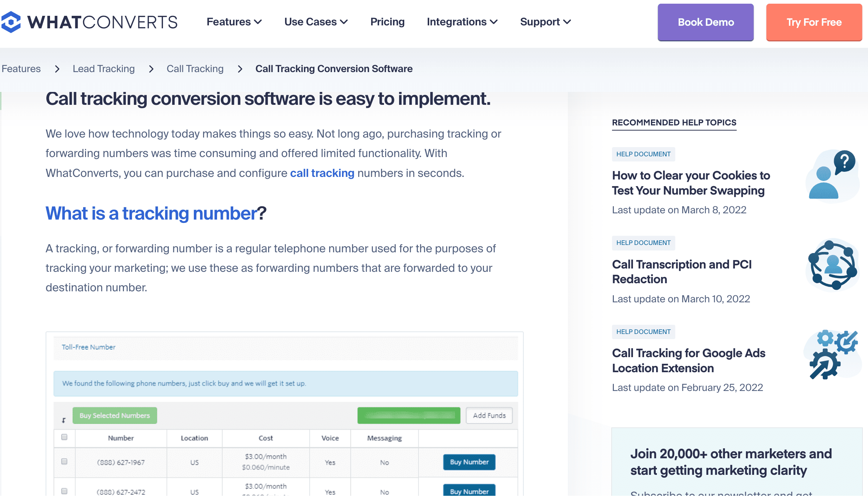Click 'Join 20,000+ other marketers' heading
The width and height of the screenshot is (868, 498).
point(731,462)
